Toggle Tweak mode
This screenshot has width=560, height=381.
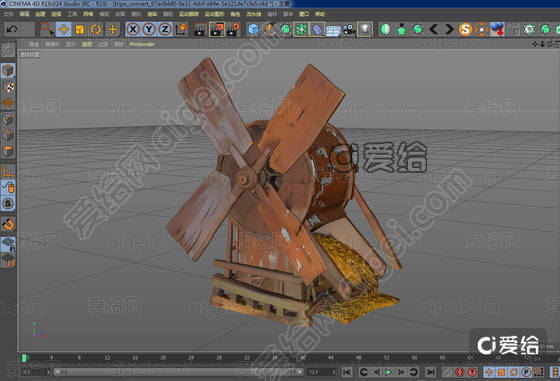8,187
